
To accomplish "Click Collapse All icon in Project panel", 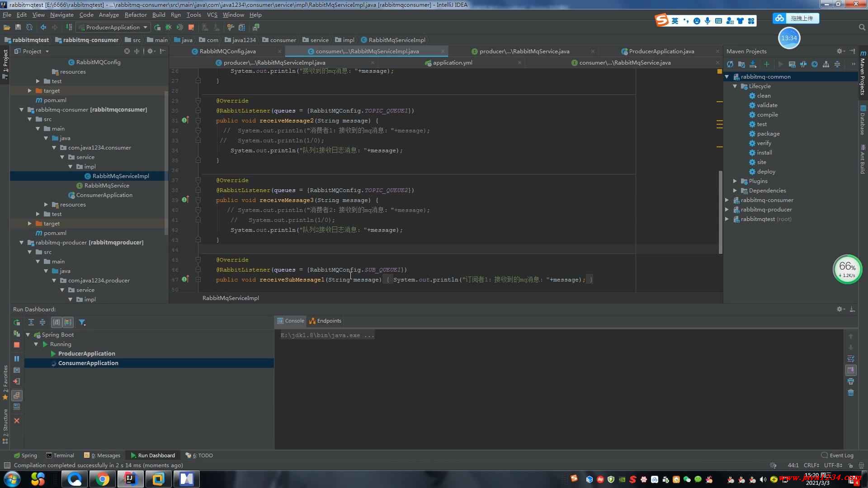I will (x=137, y=51).
